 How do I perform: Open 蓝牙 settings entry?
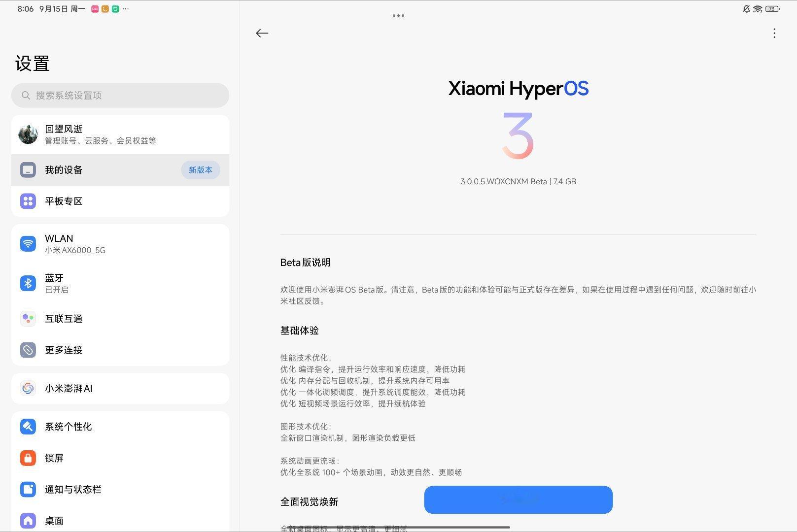(x=120, y=283)
